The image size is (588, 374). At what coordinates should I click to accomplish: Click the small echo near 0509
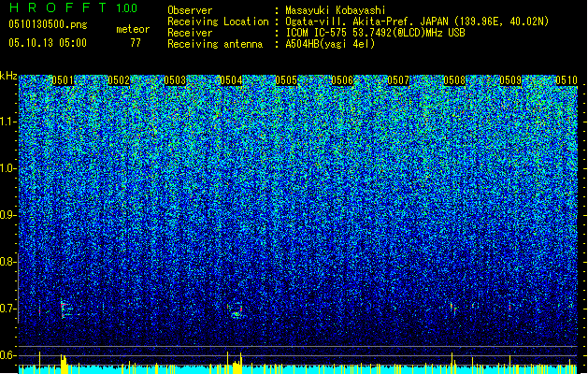tap(509, 307)
